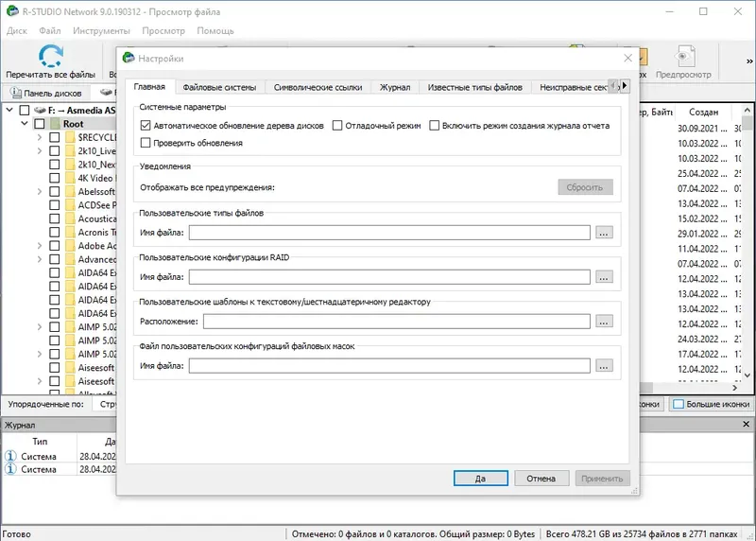Enable Debug mode (Отладочный режим) checkbox

click(337, 126)
